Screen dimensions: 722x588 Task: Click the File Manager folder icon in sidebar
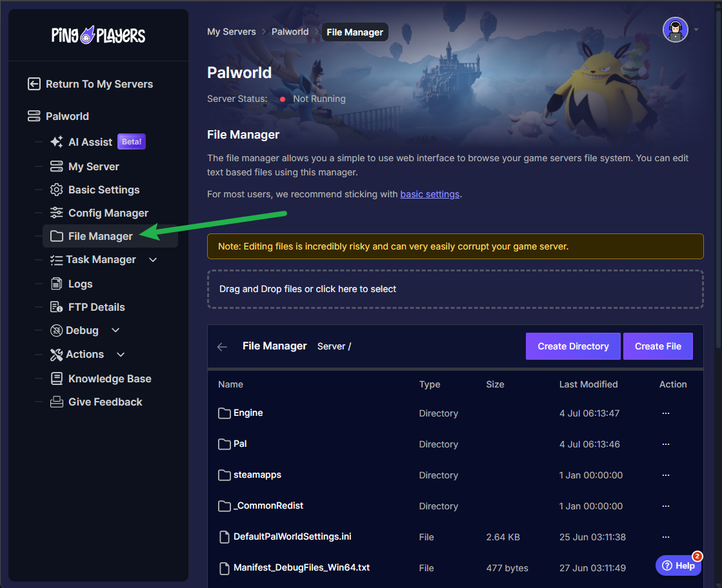[x=57, y=236]
